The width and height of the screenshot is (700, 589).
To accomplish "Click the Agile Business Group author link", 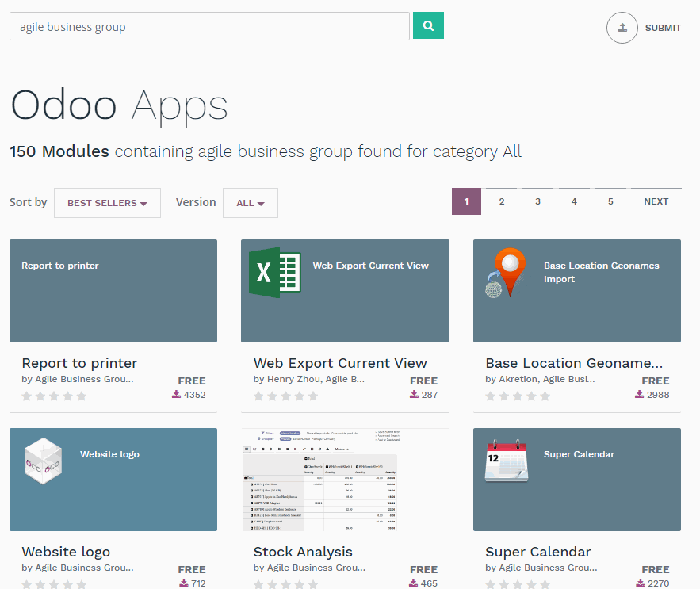I will point(83,379).
